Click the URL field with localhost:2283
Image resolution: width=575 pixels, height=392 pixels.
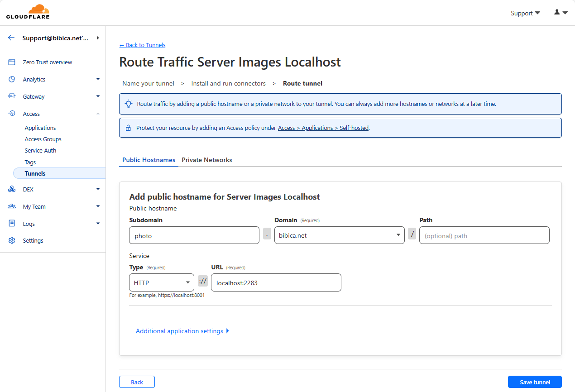click(x=276, y=282)
